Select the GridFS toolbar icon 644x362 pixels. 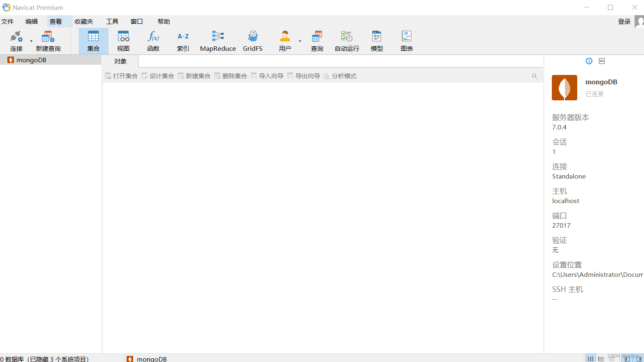[x=253, y=41]
